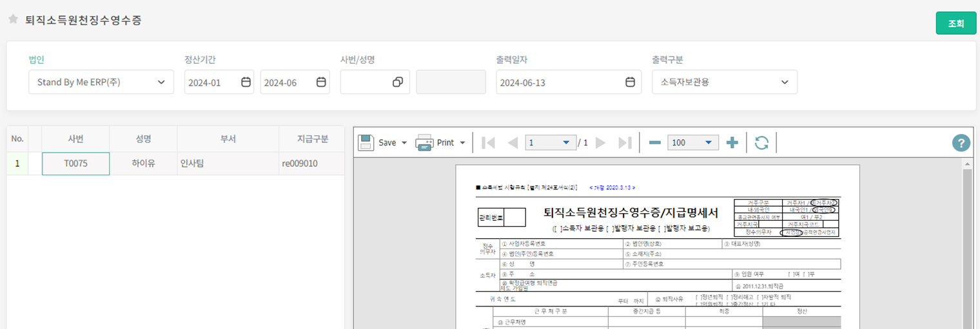Go to next page in report viewer
The width and height of the screenshot is (980, 329).
point(601,143)
